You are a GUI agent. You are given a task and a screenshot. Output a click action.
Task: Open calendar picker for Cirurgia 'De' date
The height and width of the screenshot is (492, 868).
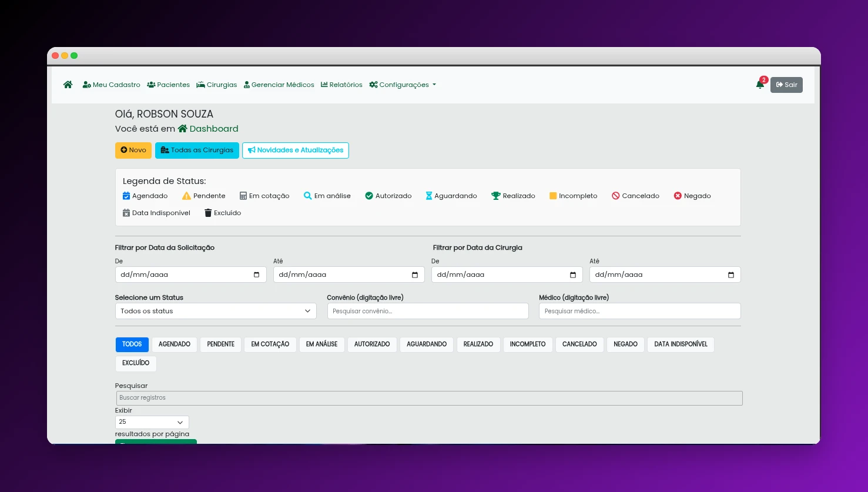[x=573, y=275]
